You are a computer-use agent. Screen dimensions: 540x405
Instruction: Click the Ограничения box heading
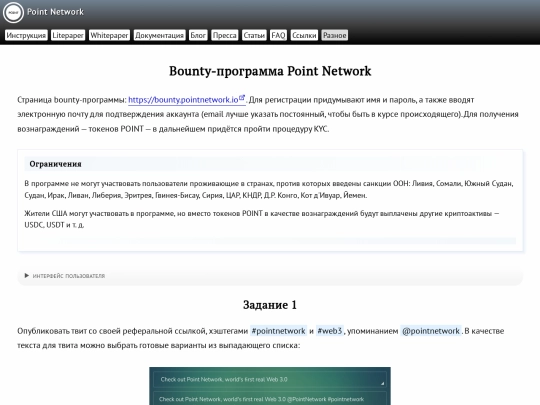[55, 164]
